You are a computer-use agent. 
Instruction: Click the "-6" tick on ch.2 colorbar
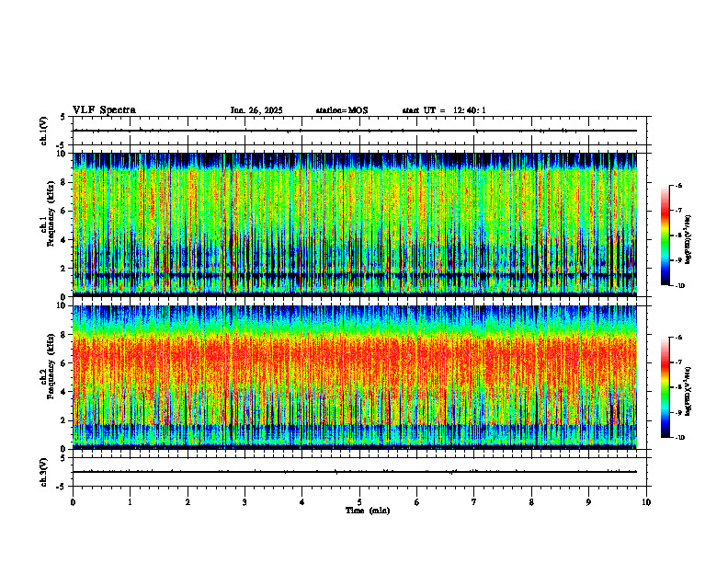click(x=677, y=338)
